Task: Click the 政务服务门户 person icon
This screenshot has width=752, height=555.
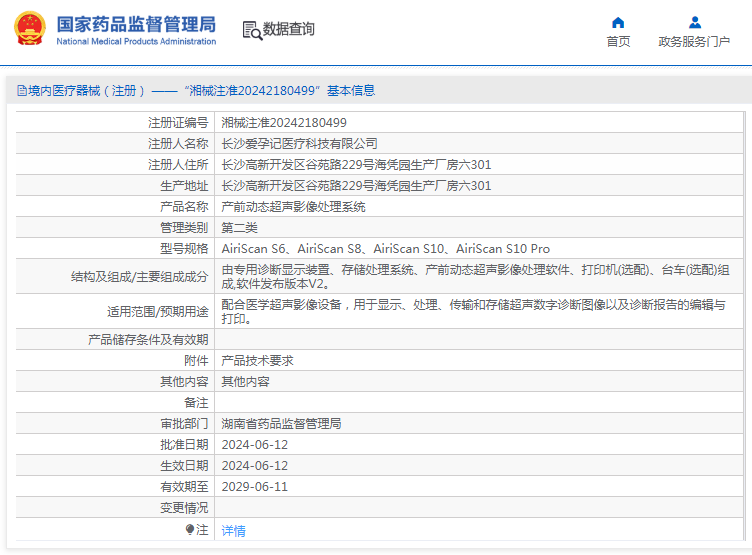Action: click(694, 22)
